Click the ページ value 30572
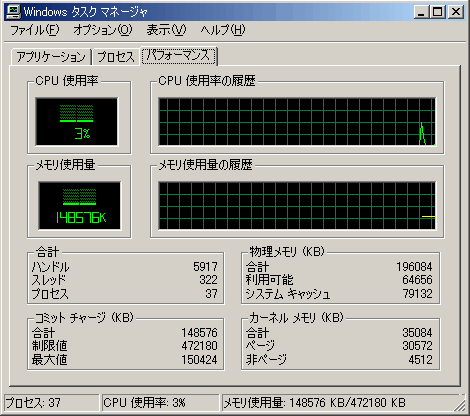Image resolution: width=470 pixels, height=416 pixels. tap(417, 346)
